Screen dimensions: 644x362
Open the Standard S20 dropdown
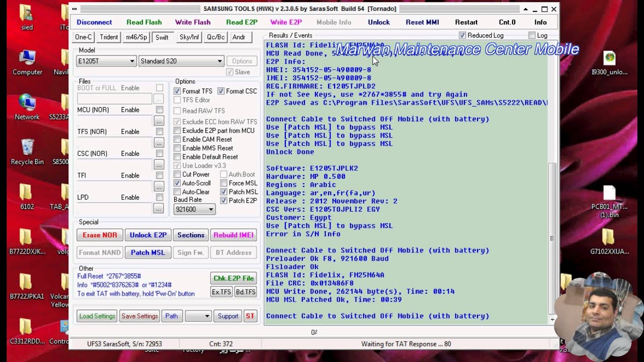pyautogui.click(x=181, y=61)
